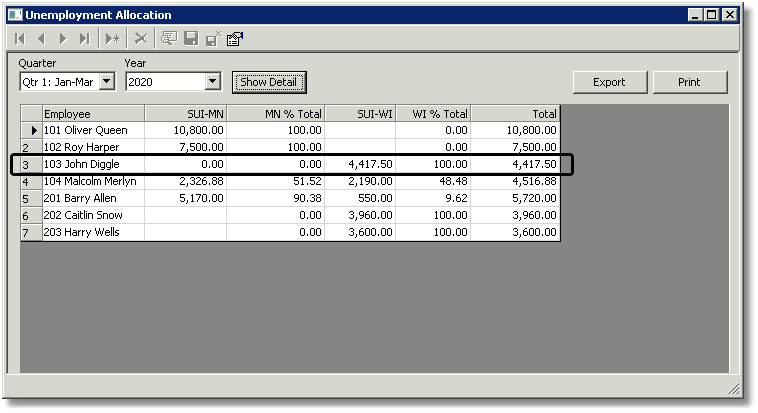Click the delete record toolbar icon
The height and width of the screenshot is (413, 758).
(x=141, y=39)
